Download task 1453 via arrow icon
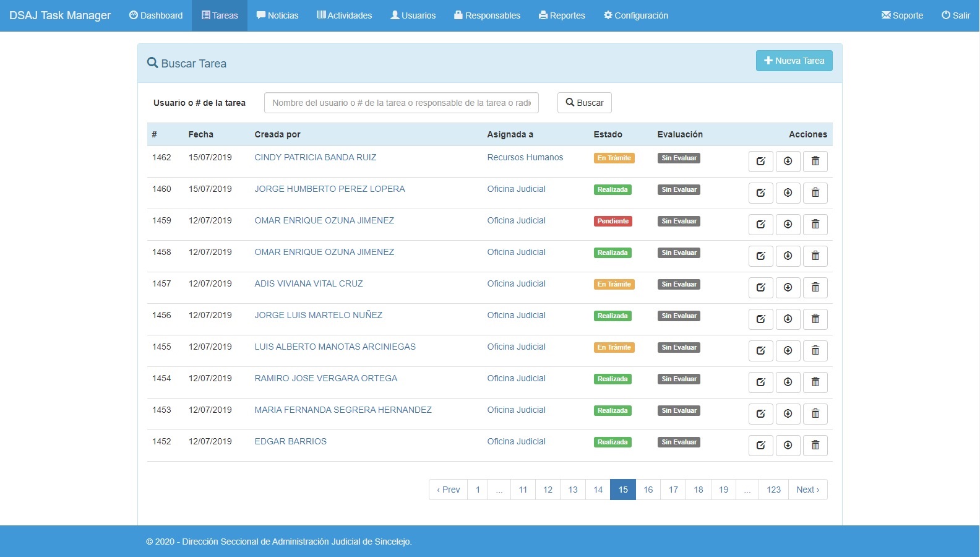This screenshot has height=557, width=980. coord(788,414)
